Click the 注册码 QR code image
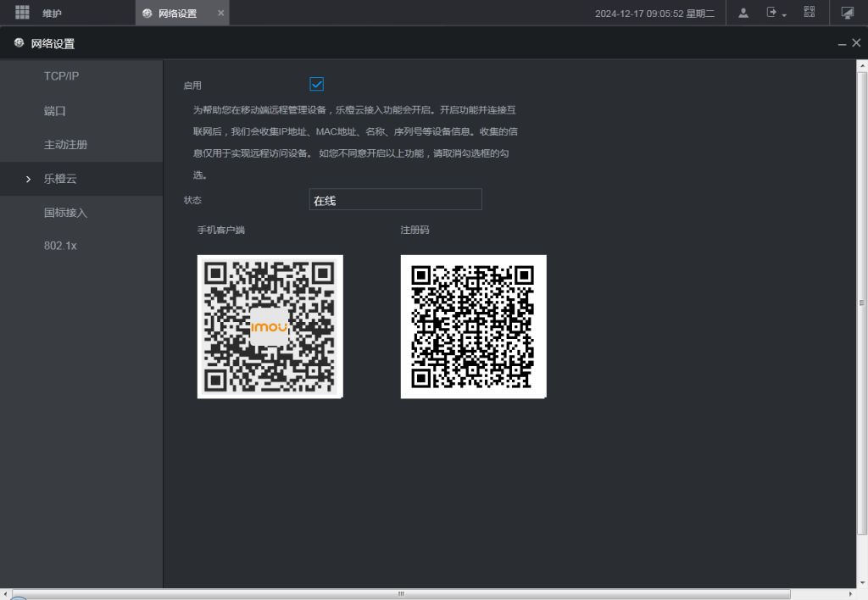 point(473,326)
